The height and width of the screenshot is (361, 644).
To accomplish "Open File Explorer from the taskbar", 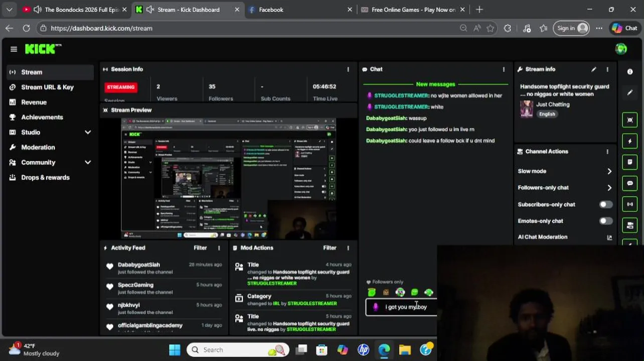I will pyautogui.click(x=405, y=350).
